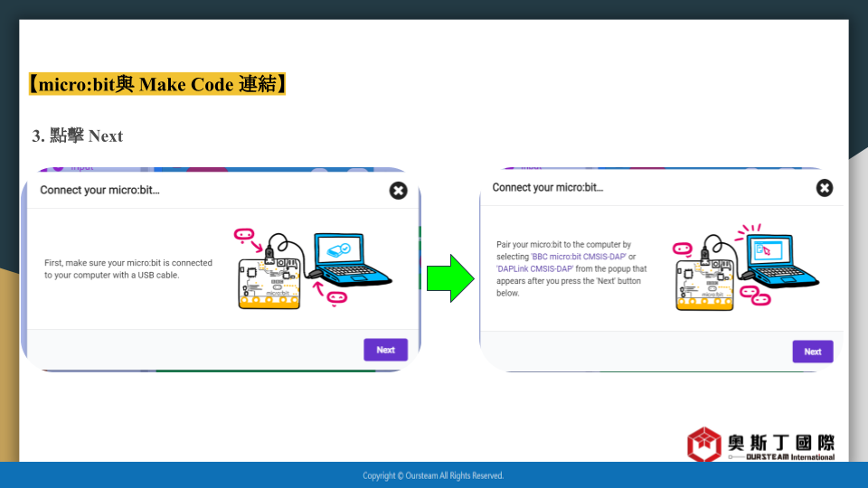Click the heading '3. 點擊 Next'
The width and height of the screenshot is (868, 488).
click(78, 136)
